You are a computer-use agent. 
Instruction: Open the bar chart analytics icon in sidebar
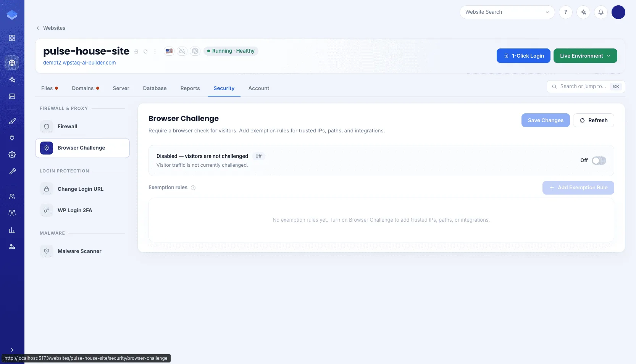point(12,230)
